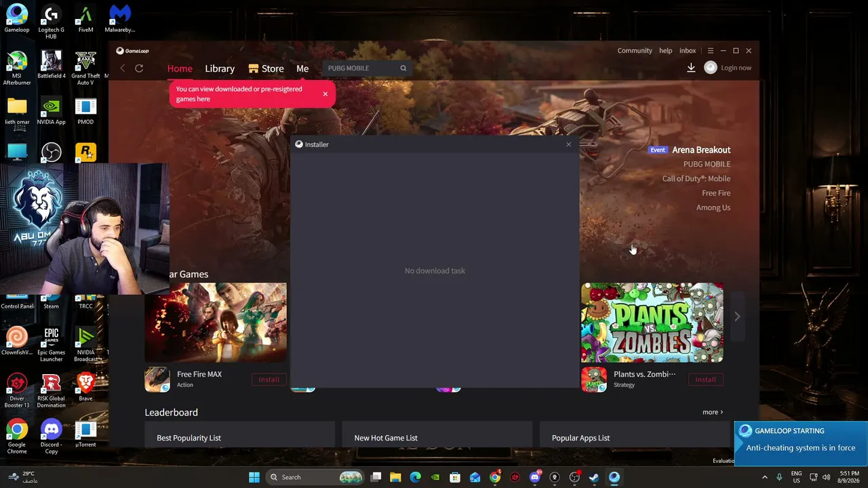The width and height of the screenshot is (868, 488).
Task: Open File Explorer from the taskbar
Action: pos(395,477)
